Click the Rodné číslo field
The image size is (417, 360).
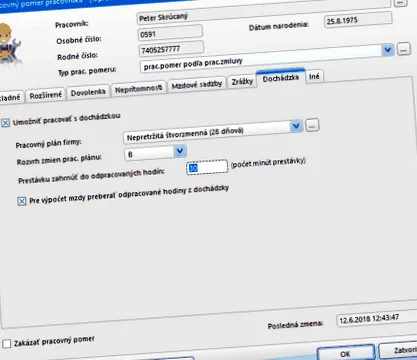coord(171,49)
